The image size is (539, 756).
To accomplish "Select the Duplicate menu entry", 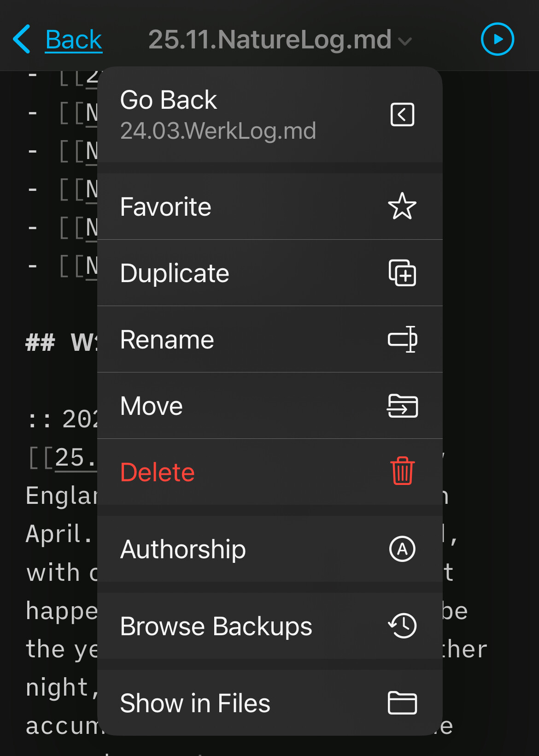I will coord(175,273).
